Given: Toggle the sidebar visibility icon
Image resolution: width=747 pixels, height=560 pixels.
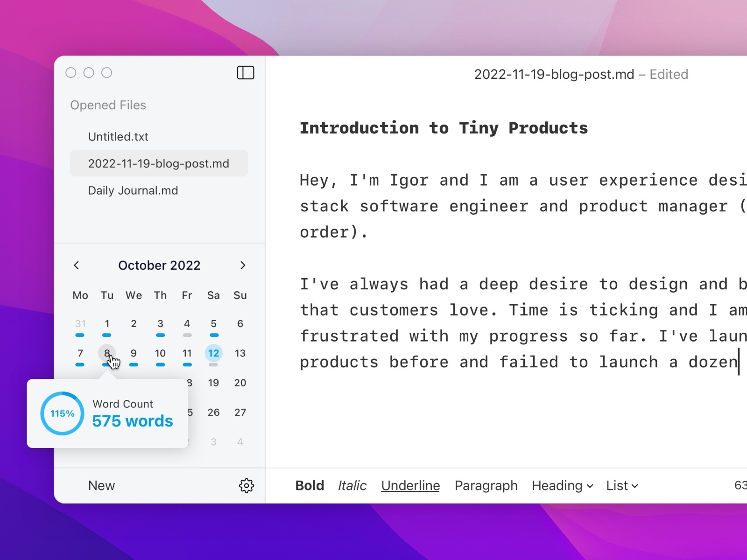Looking at the screenshot, I should point(246,73).
